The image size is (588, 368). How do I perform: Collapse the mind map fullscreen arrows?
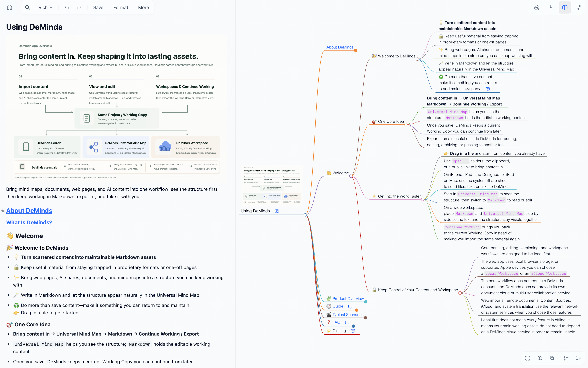pos(579,7)
